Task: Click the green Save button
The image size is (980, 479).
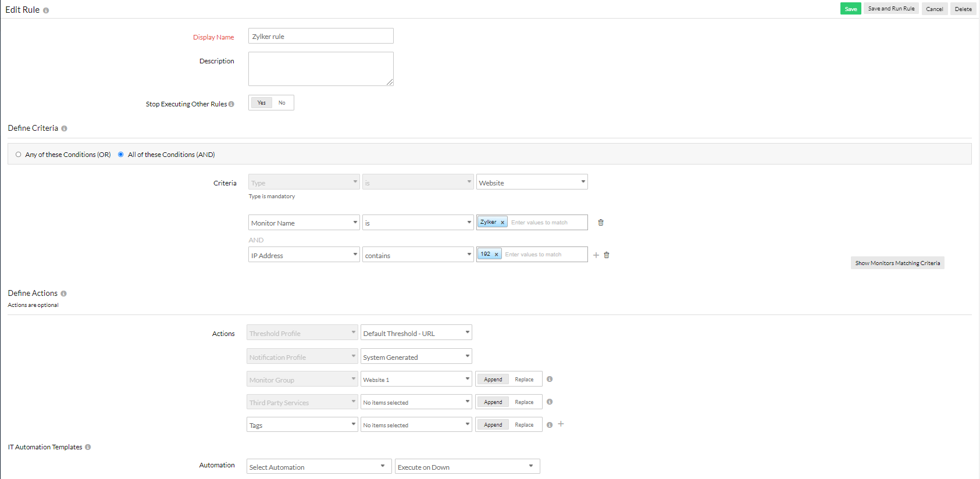Action: (x=850, y=9)
